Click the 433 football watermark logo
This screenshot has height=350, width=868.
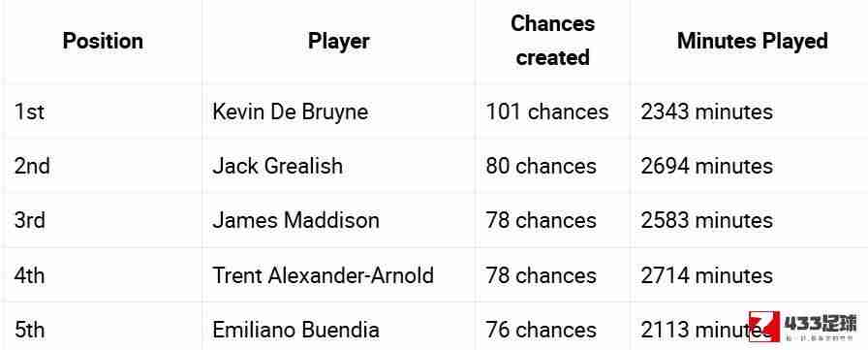point(803,327)
